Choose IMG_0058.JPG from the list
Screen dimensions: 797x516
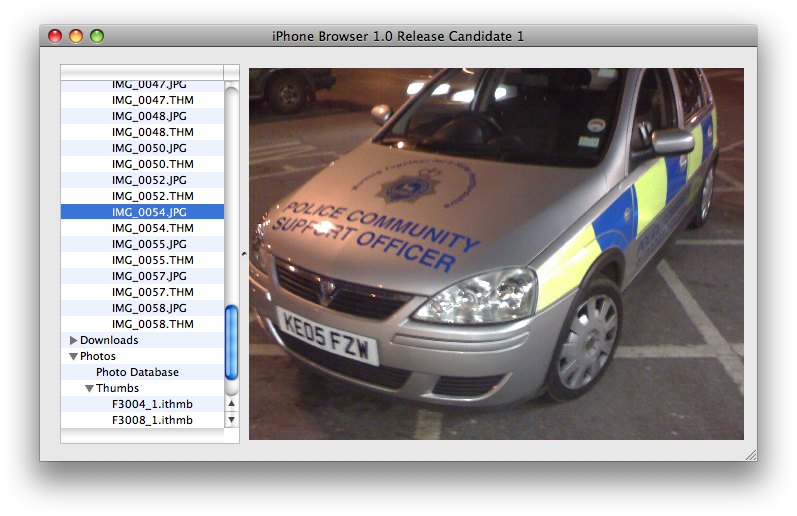[149, 308]
